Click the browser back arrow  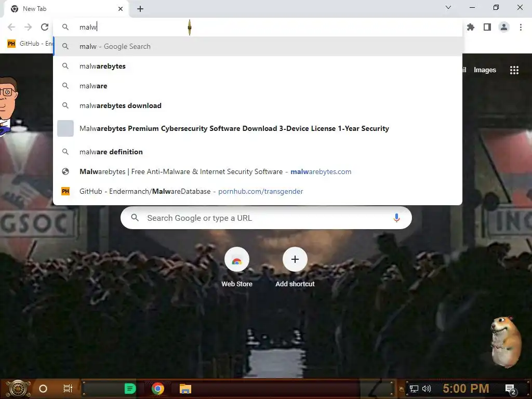click(x=11, y=27)
